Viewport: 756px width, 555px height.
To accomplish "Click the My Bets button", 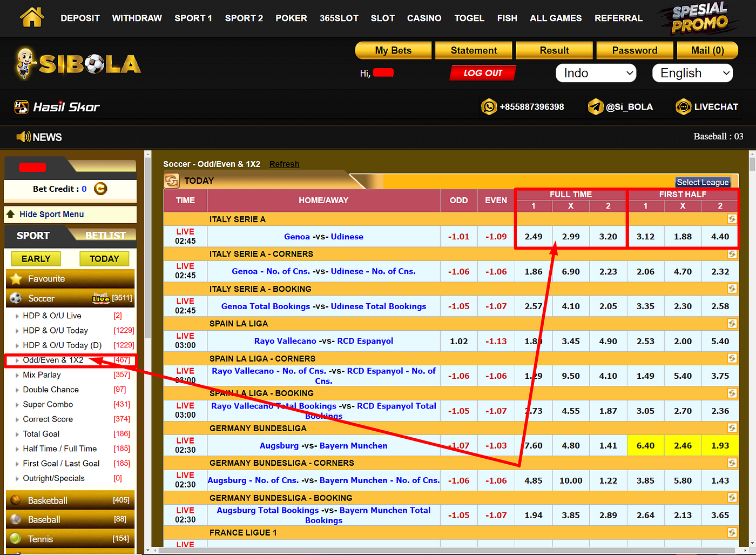I will 393,50.
